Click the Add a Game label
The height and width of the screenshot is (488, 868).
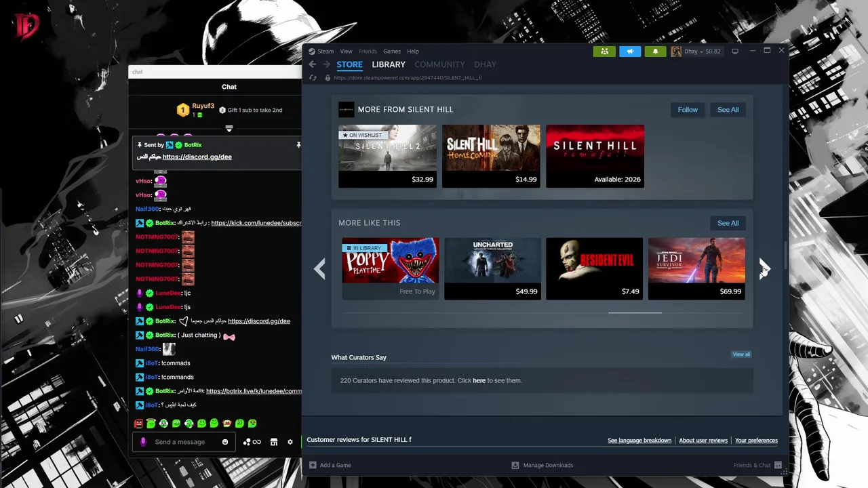tap(335, 466)
